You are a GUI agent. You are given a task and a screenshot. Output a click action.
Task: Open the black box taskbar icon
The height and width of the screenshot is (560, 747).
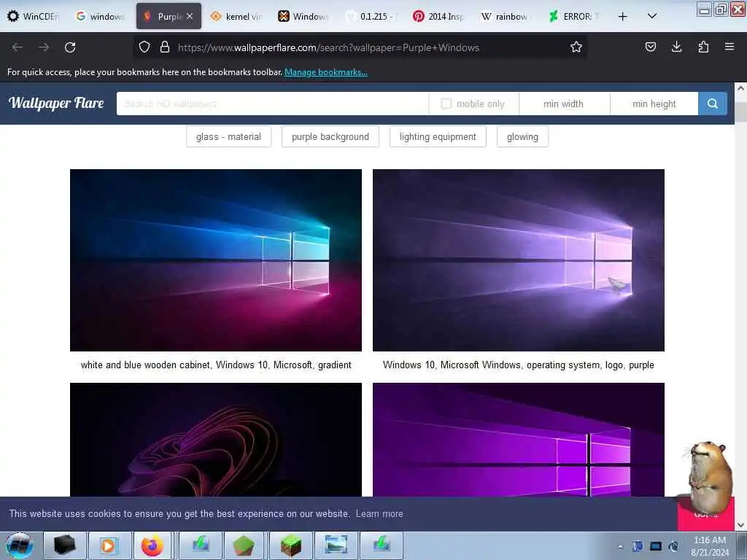coord(64,545)
